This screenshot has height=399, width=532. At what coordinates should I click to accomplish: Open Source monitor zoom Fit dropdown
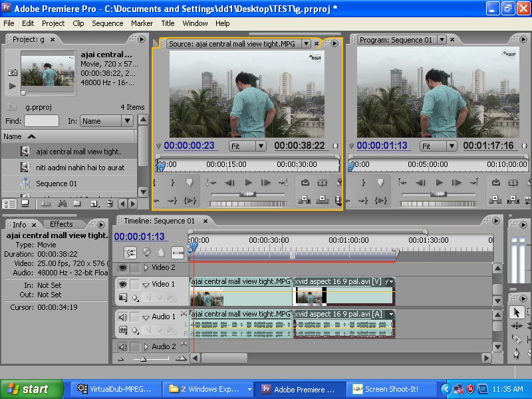[x=261, y=146]
